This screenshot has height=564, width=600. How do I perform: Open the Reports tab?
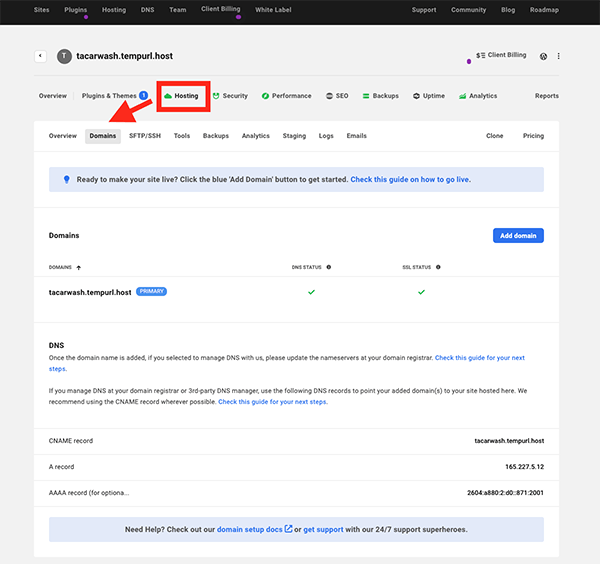pyautogui.click(x=547, y=96)
